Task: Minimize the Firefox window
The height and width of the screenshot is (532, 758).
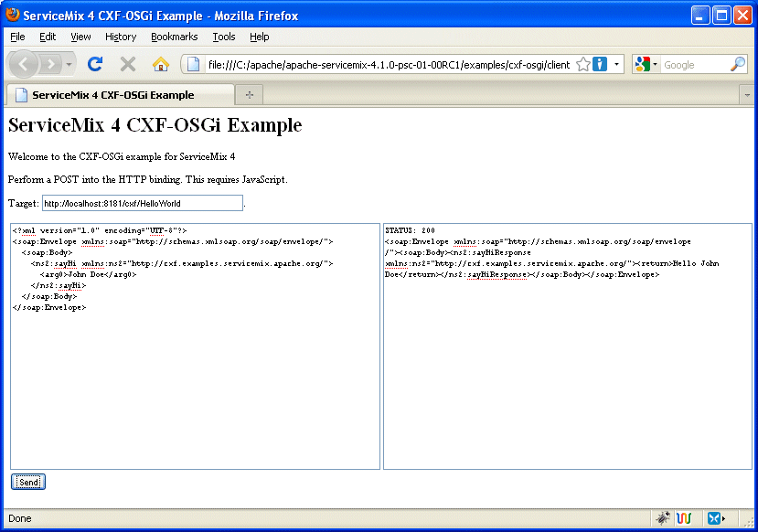Action: 700,15
